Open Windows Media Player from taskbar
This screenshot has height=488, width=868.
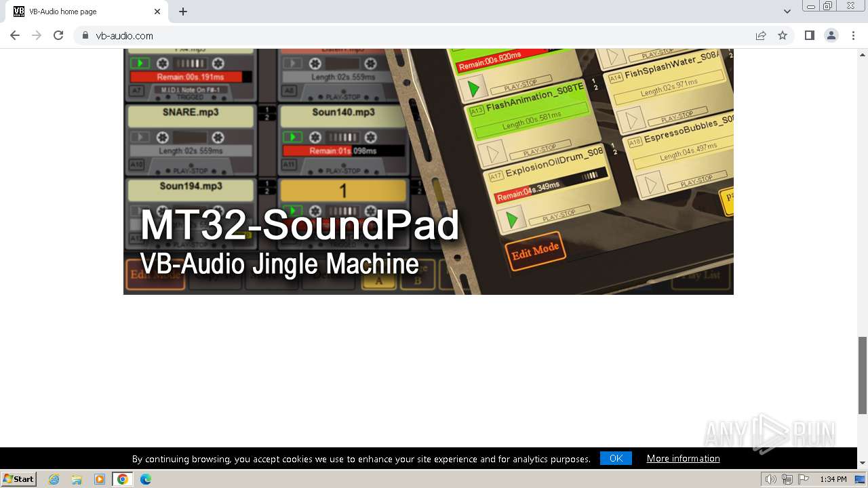pyautogui.click(x=100, y=479)
